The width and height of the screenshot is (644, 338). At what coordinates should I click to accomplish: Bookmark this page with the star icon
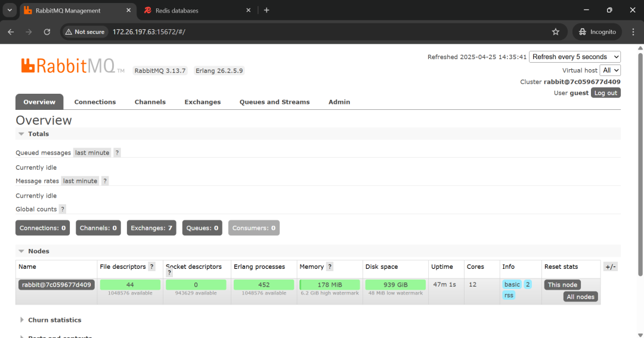coord(555,32)
